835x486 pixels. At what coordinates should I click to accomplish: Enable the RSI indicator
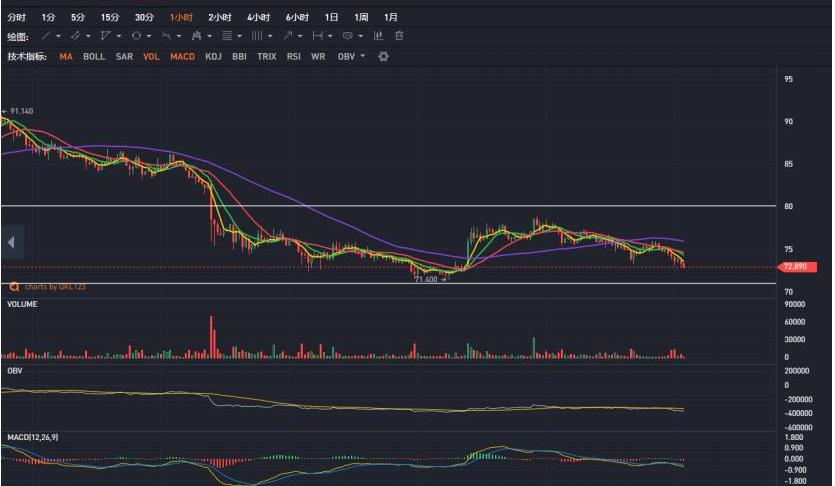coord(293,57)
